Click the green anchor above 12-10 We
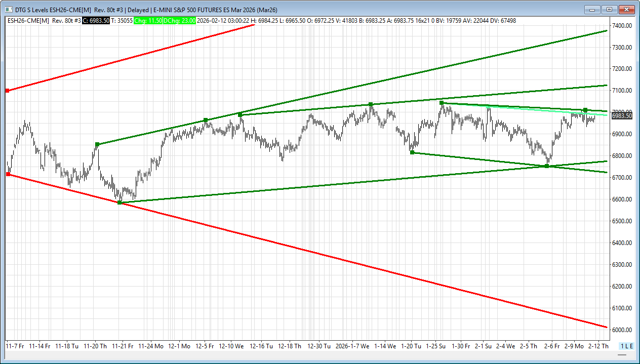Viewport: 640px width, 364px height. click(x=240, y=115)
